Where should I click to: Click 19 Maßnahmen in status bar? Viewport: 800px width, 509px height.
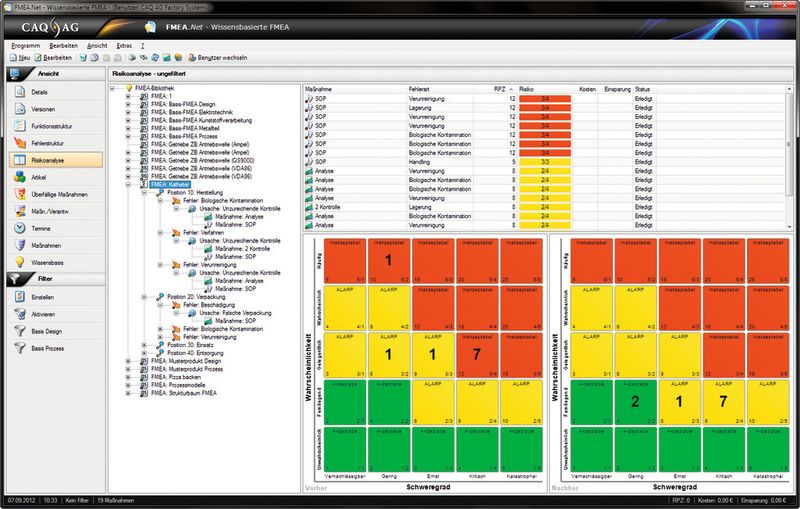116,501
